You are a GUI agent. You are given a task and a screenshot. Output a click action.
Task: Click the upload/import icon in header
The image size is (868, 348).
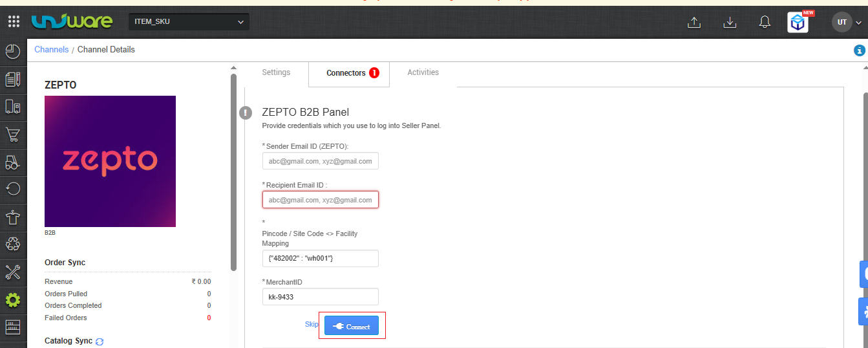tap(694, 22)
